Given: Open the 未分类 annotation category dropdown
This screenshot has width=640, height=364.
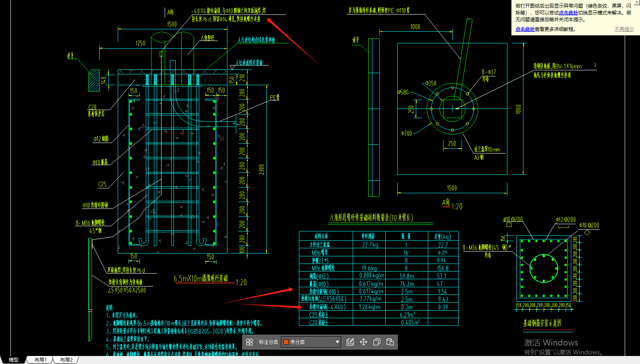Looking at the screenshot, I should 311,342.
